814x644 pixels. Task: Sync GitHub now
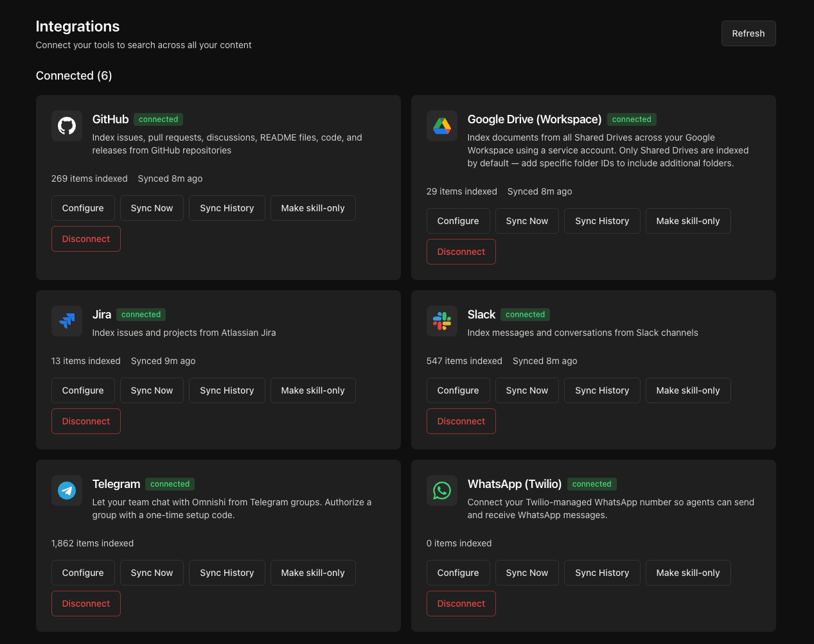(x=152, y=208)
